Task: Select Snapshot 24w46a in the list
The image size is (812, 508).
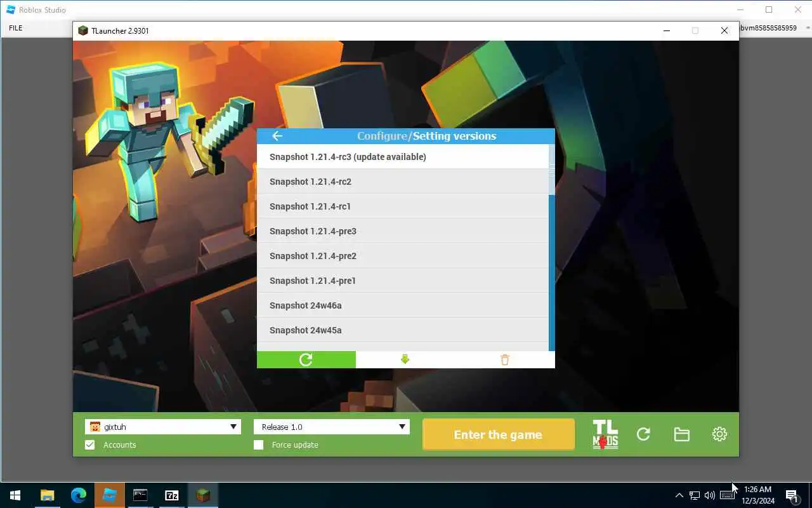Action: 403,305
